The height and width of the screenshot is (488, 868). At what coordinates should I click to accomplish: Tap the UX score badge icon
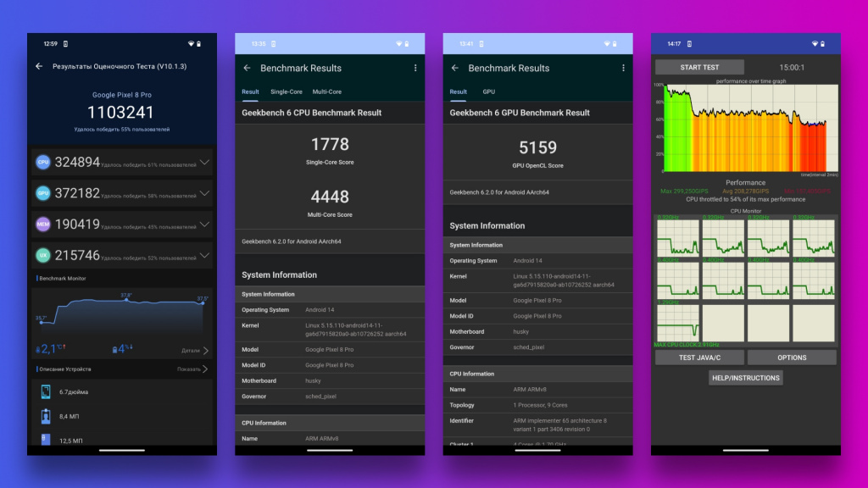pos(42,255)
